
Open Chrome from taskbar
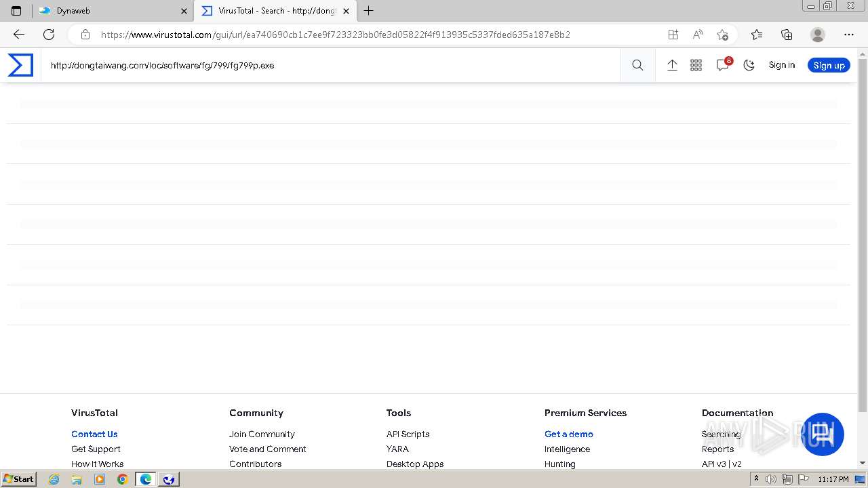122,479
